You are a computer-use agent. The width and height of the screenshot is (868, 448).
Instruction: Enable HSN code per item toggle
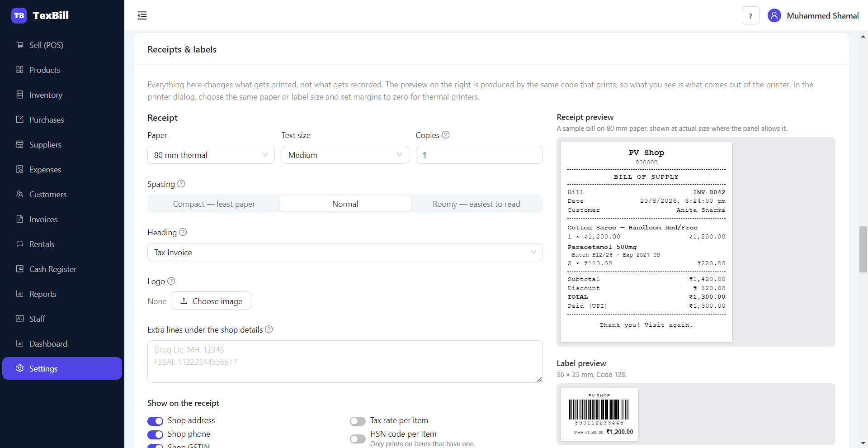[x=358, y=439]
